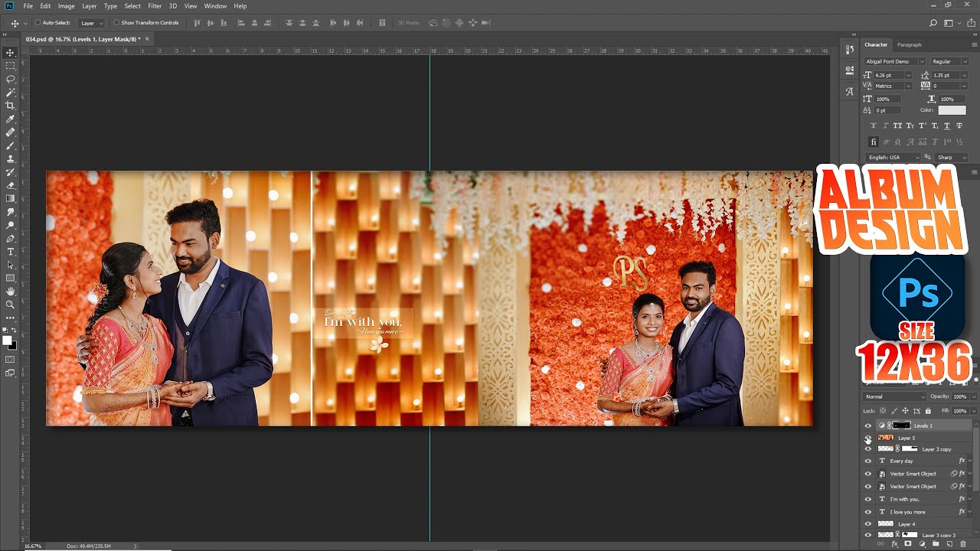Open the Abigail Font Demo dropdown

(921, 61)
